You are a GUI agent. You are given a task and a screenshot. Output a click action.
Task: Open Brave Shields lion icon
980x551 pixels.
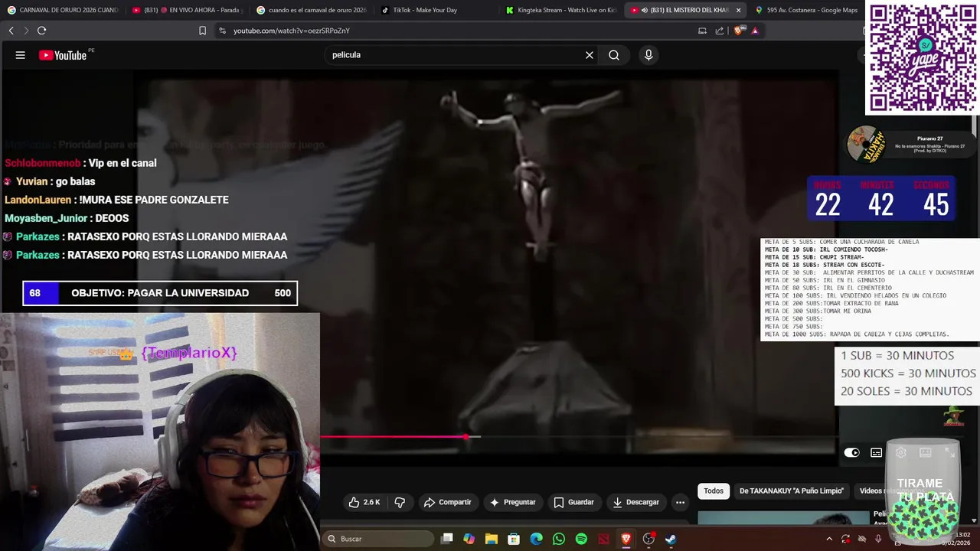(738, 31)
